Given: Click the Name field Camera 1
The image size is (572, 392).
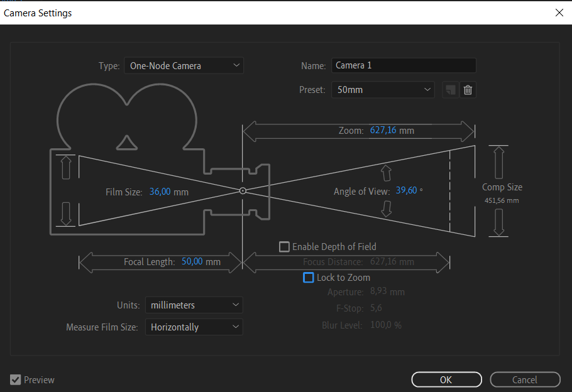Looking at the screenshot, I should coord(404,65).
